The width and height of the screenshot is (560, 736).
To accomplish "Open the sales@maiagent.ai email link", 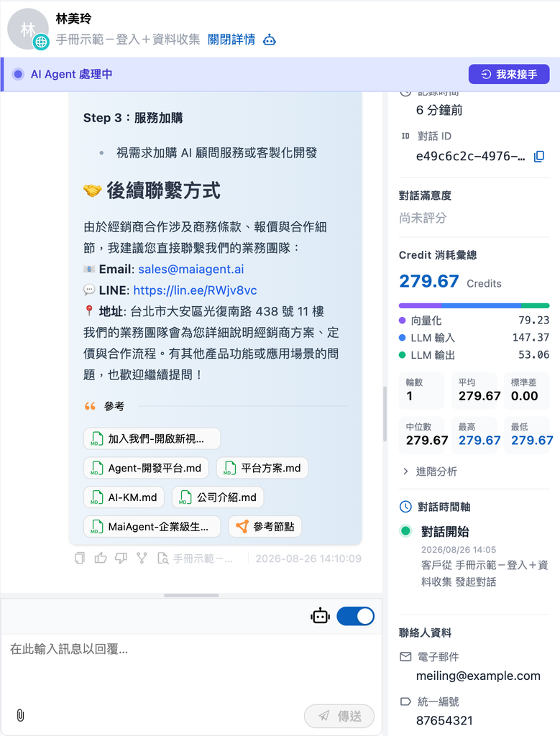I will tap(191, 269).
